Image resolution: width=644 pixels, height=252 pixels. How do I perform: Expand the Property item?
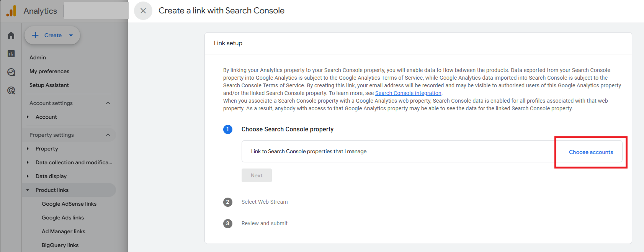click(x=27, y=149)
